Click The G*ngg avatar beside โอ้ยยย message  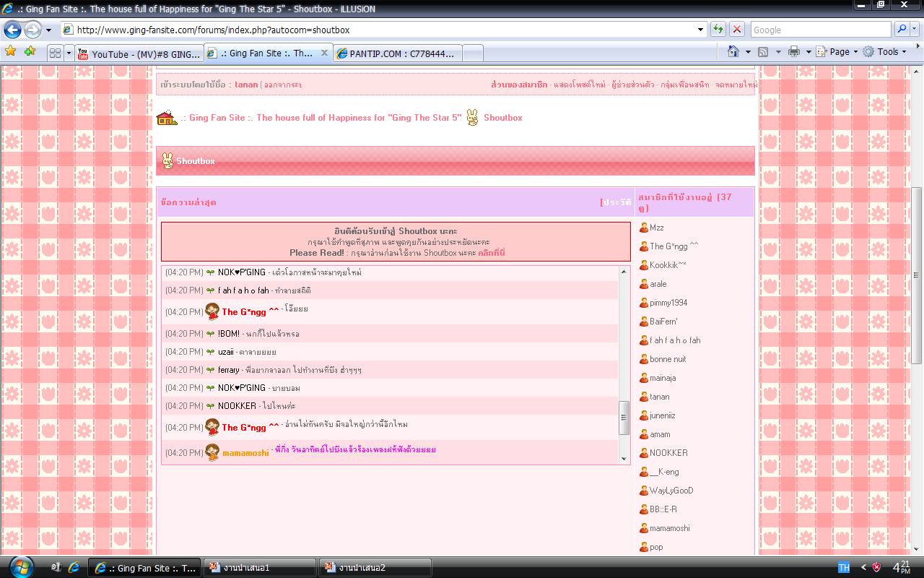212,311
